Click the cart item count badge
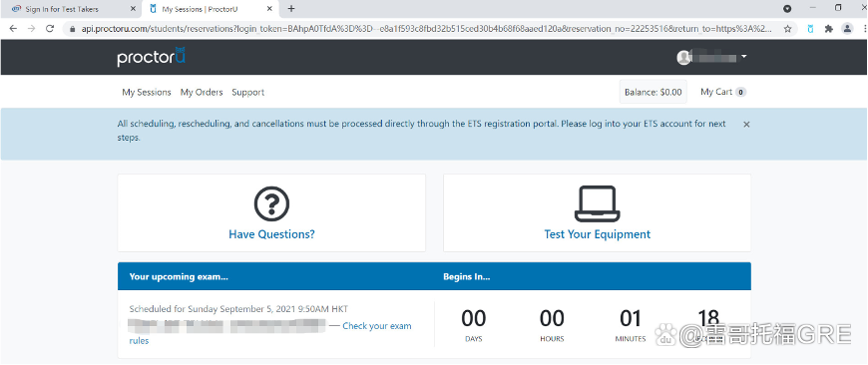Screen dimensions: 868x365 pyautogui.click(x=740, y=93)
